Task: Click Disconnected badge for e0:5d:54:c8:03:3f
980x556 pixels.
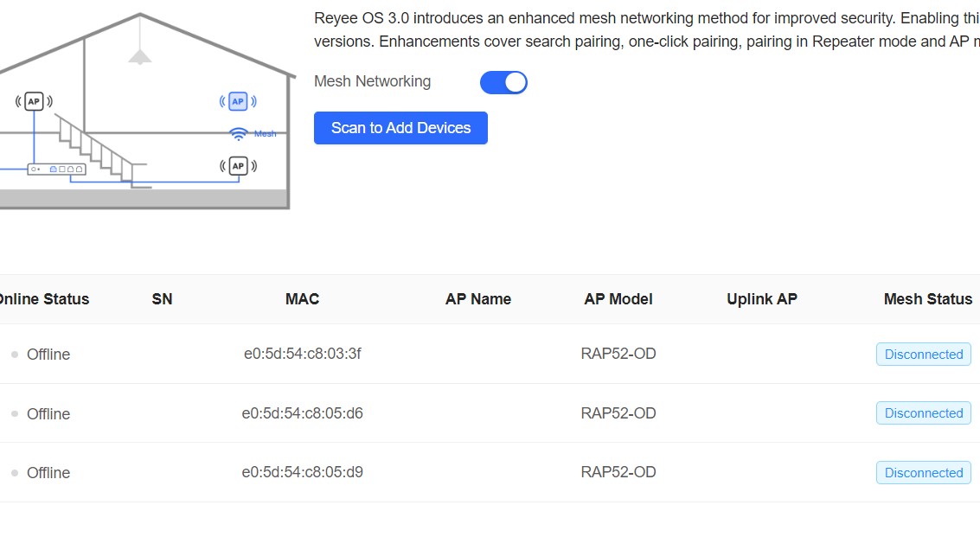Action: pyautogui.click(x=923, y=355)
